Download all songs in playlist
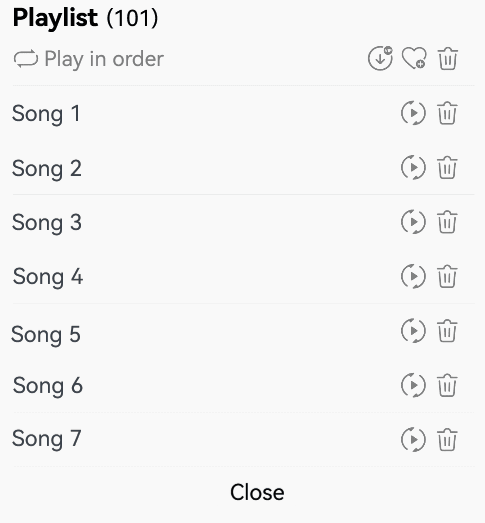Screen dimensions: 485x523 [x=380, y=58]
